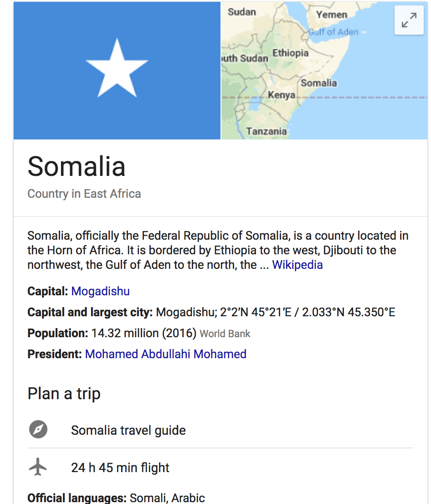
Task: Open the Mogadishu capital link
Action: (x=100, y=291)
